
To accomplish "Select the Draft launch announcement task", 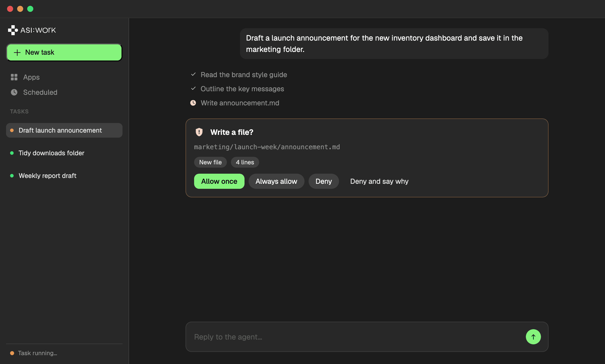I will 64,130.
